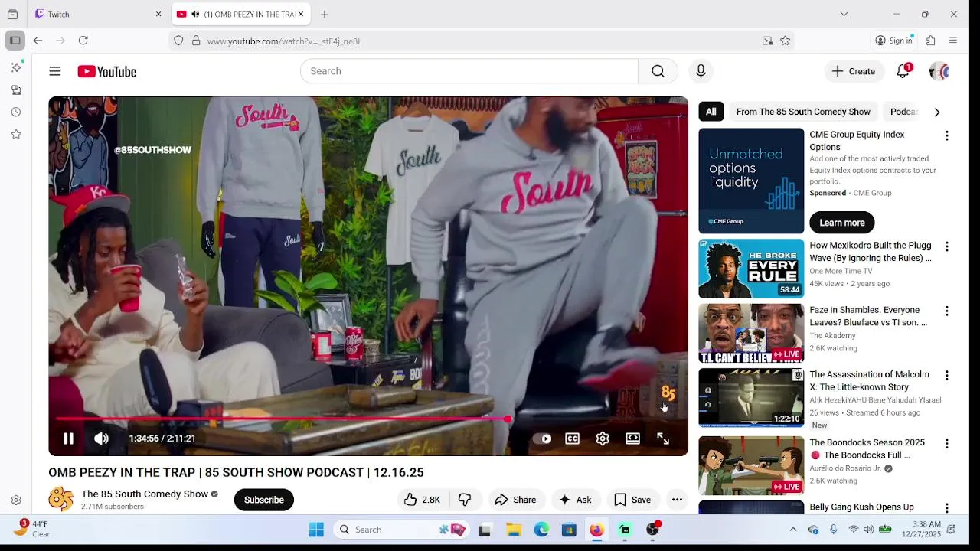Open a new browser tab

pos(325,14)
